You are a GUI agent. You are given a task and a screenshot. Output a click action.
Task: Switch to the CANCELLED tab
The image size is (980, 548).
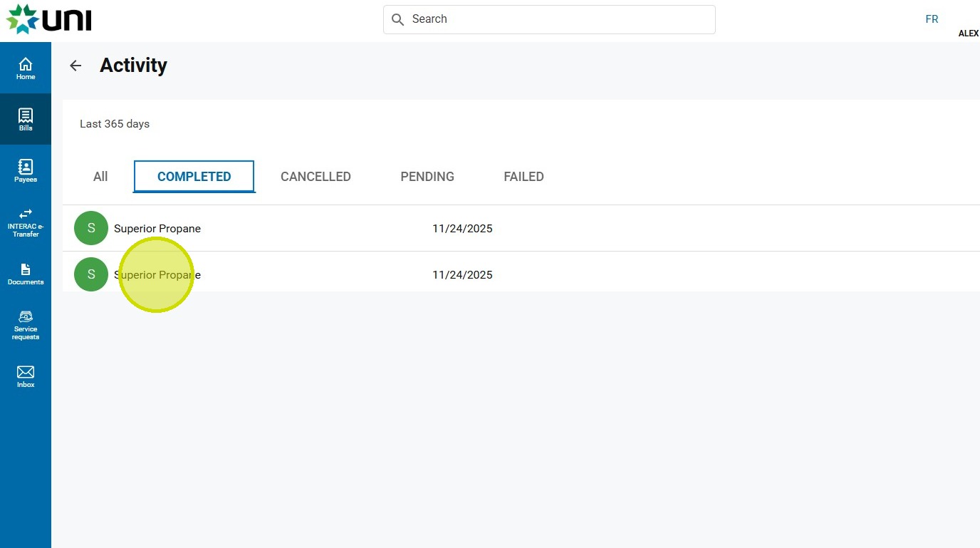(316, 177)
